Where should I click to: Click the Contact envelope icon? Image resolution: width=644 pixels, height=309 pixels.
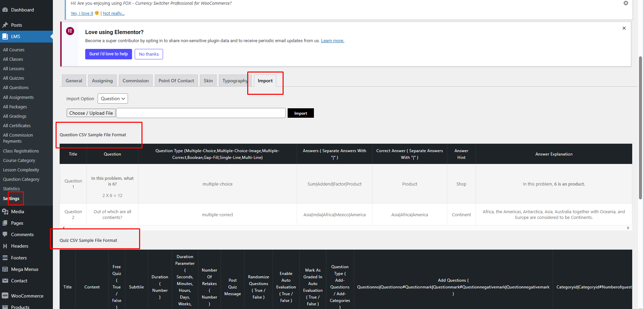5,281
